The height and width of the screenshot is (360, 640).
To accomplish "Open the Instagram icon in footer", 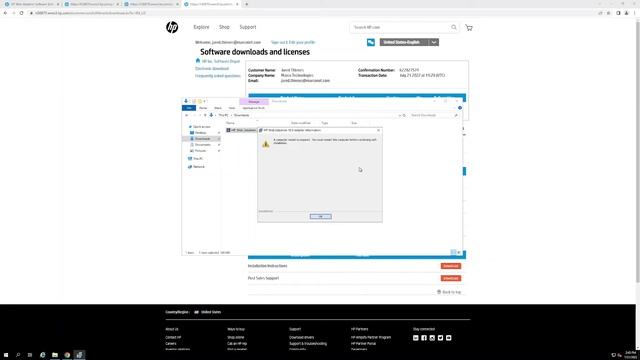I will pos(432,338).
